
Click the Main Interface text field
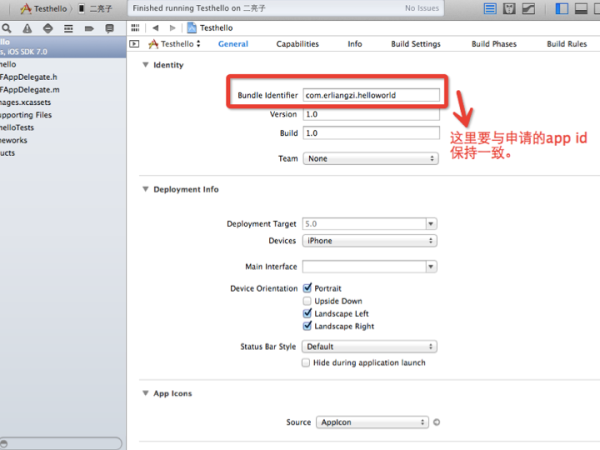pos(364,266)
